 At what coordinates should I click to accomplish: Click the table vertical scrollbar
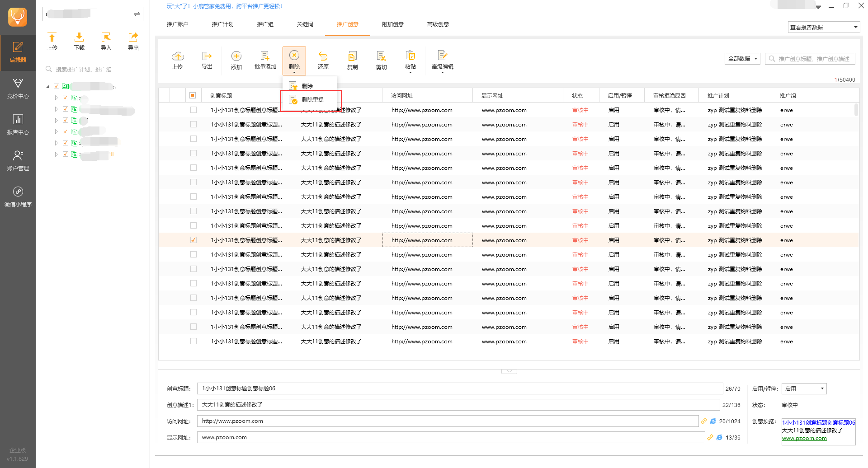[856, 110]
